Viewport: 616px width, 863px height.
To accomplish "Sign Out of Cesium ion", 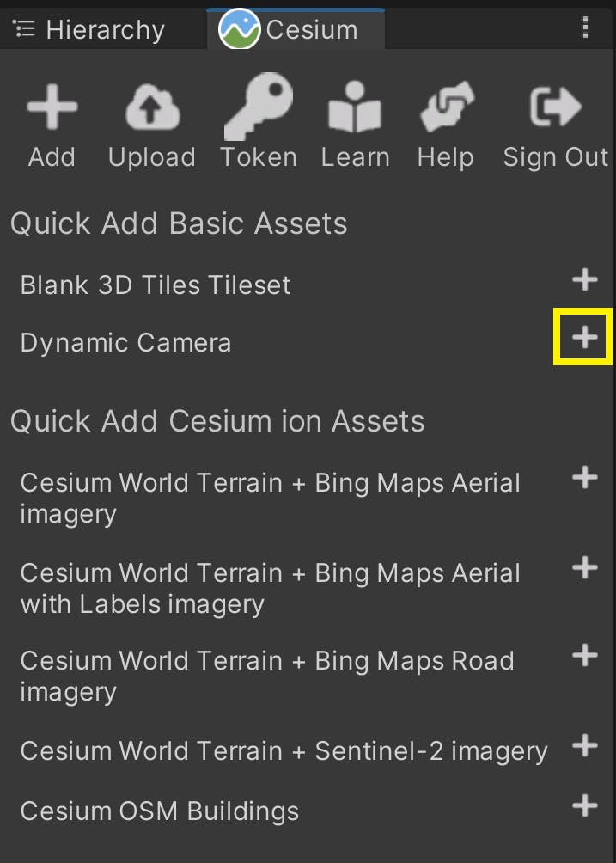I will pyautogui.click(x=553, y=107).
